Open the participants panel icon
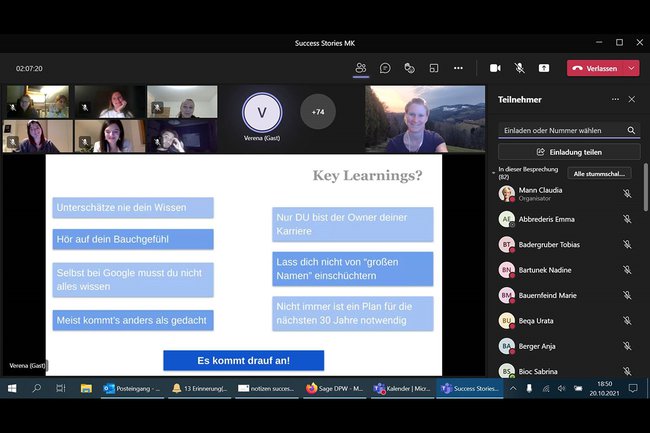 360,68
